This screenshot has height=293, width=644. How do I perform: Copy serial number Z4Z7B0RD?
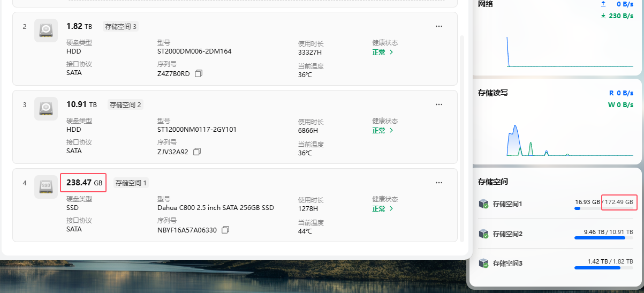[199, 73]
